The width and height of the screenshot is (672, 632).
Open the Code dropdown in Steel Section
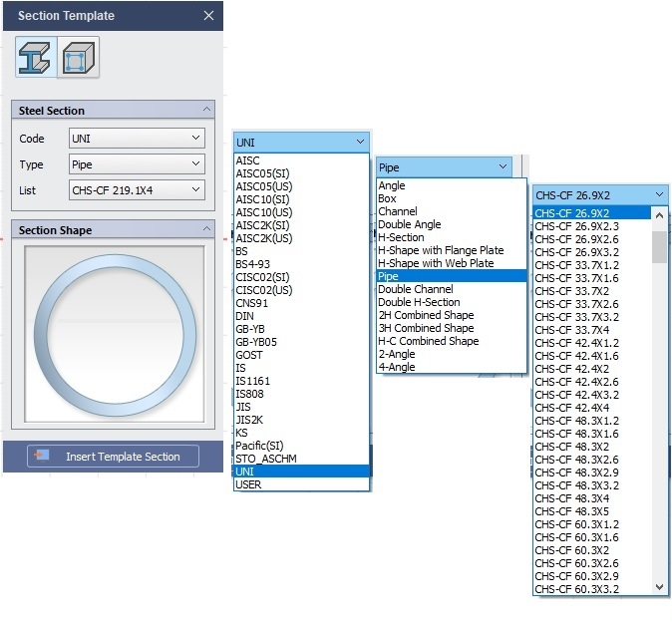137,138
